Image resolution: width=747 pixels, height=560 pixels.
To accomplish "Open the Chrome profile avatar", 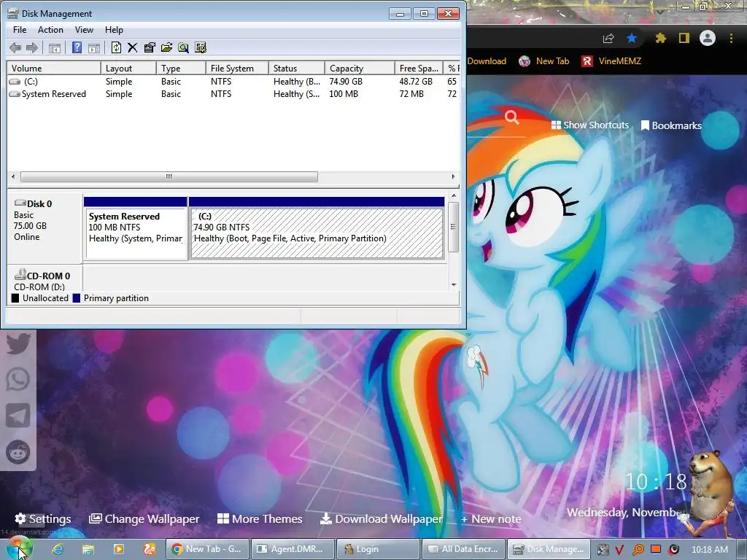I will (x=708, y=38).
